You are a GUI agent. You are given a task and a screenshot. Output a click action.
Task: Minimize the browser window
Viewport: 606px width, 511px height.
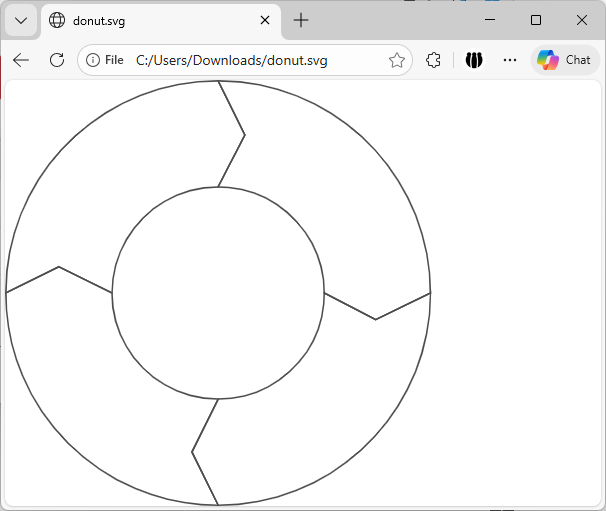click(x=490, y=20)
